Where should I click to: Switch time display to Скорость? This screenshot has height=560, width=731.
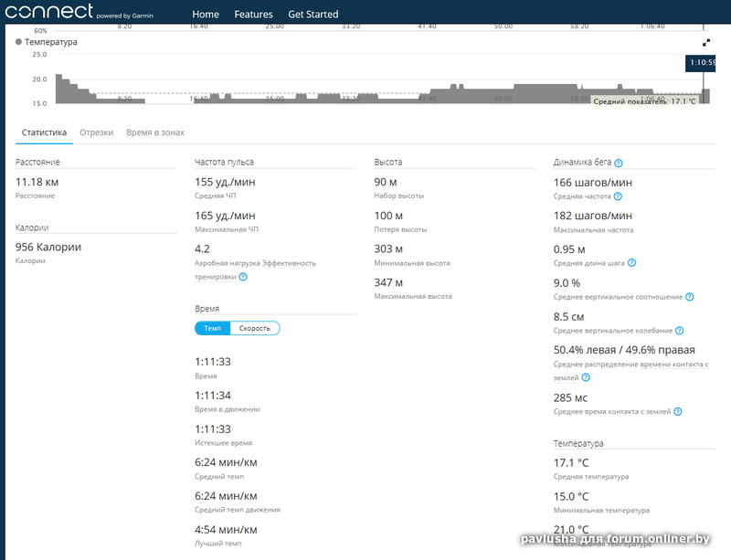pyautogui.click(x=254, y=328)
